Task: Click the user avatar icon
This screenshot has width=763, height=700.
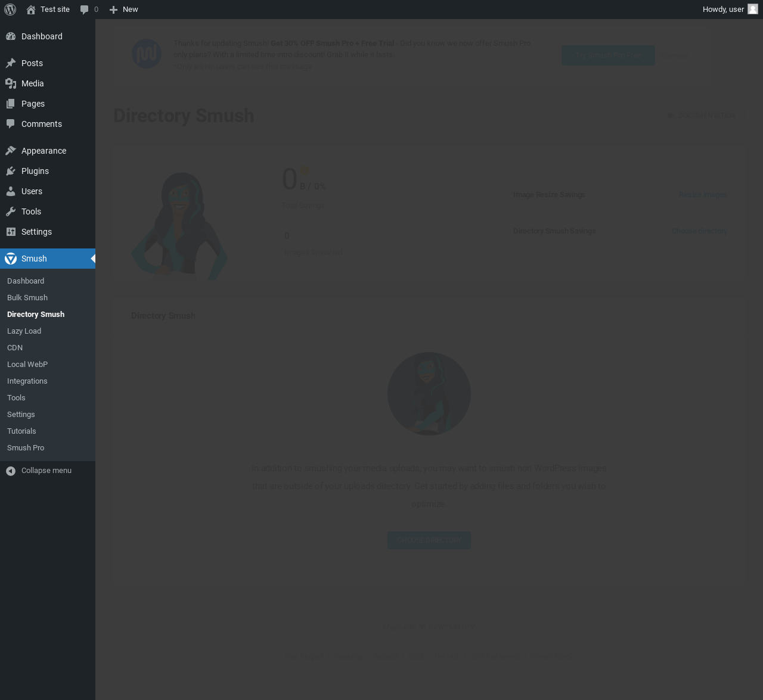Action: 753,9
